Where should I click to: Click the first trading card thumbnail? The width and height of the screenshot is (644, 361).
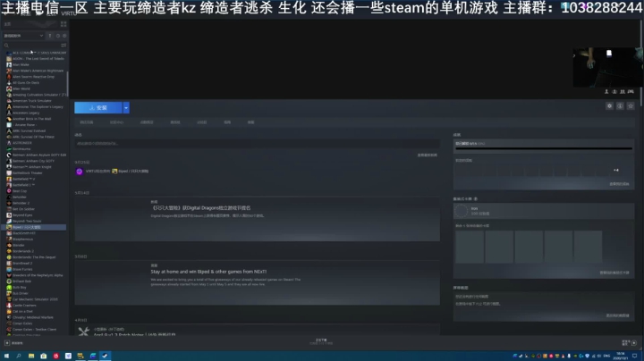470,246
